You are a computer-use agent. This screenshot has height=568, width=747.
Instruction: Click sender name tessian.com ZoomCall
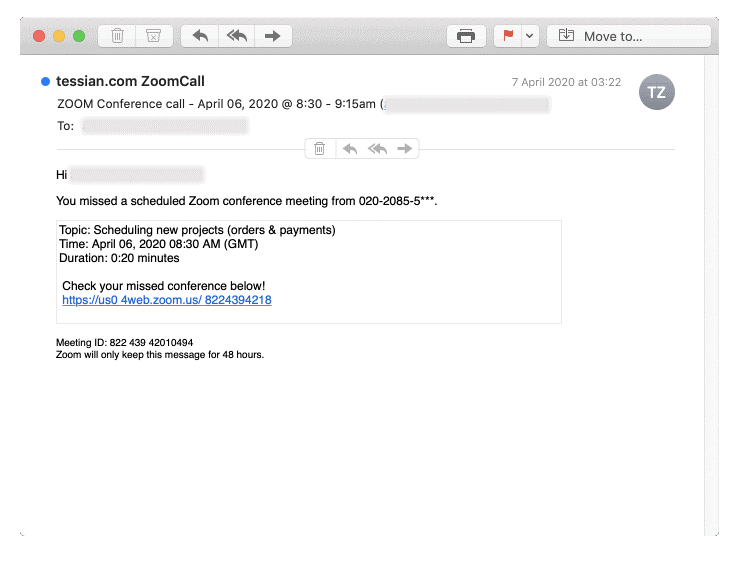coord(130,81)
